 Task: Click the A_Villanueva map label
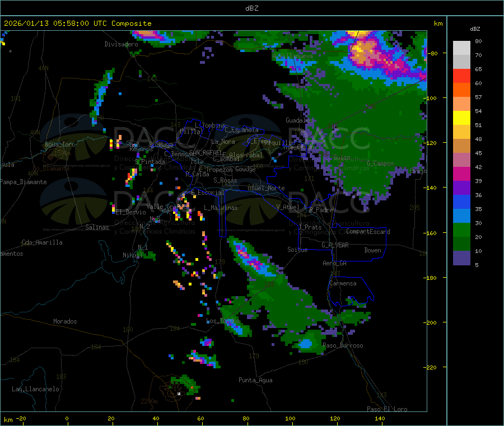[292, 56]
